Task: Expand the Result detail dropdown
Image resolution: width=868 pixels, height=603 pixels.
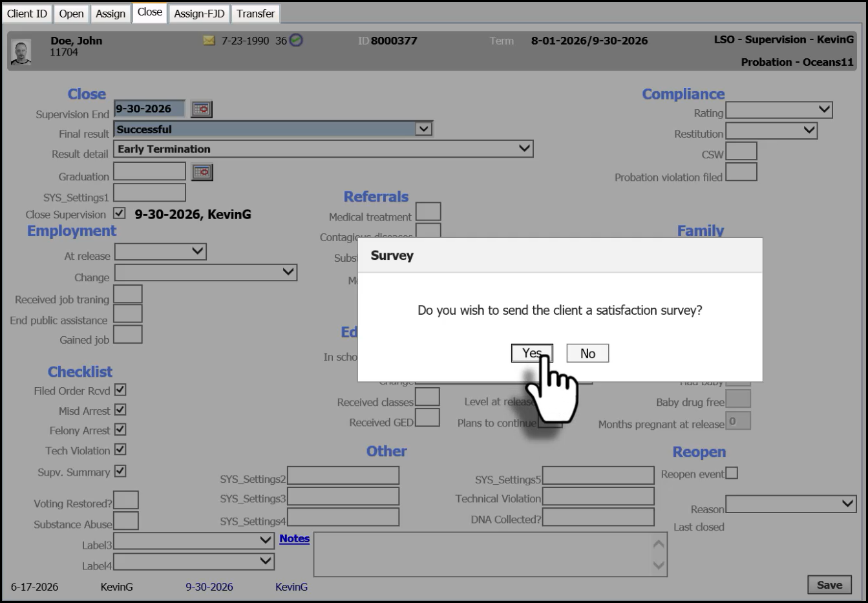Action: pyautogui.click(x=525, y=149)
